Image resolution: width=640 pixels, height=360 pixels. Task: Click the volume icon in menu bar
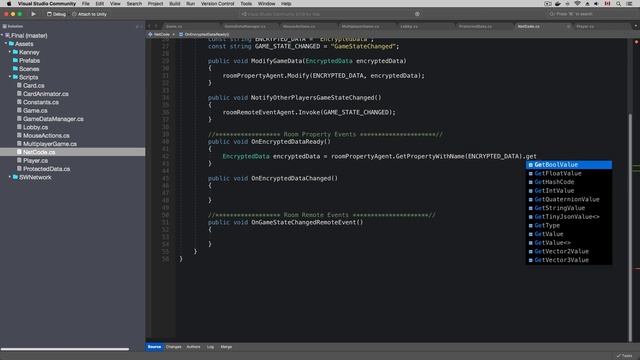point(596,4)
